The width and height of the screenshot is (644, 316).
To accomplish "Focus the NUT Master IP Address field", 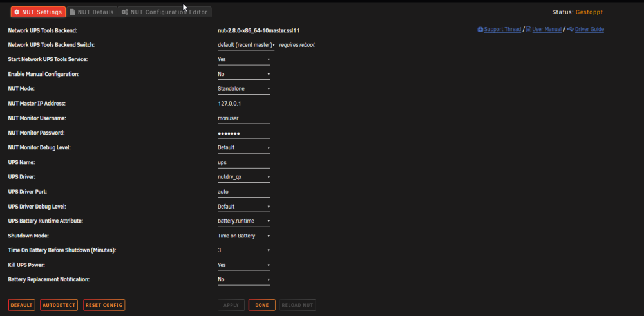I will coord(243,104).
